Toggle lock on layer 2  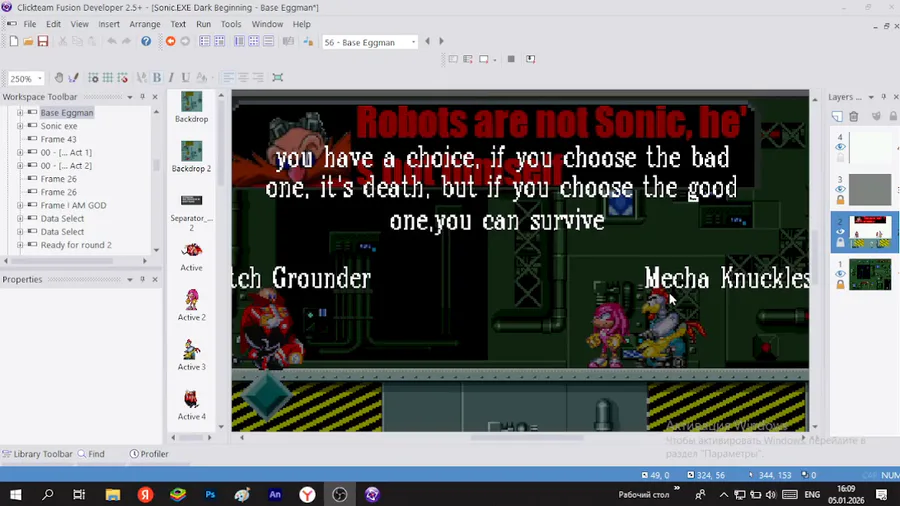click(x=840, y=242)
